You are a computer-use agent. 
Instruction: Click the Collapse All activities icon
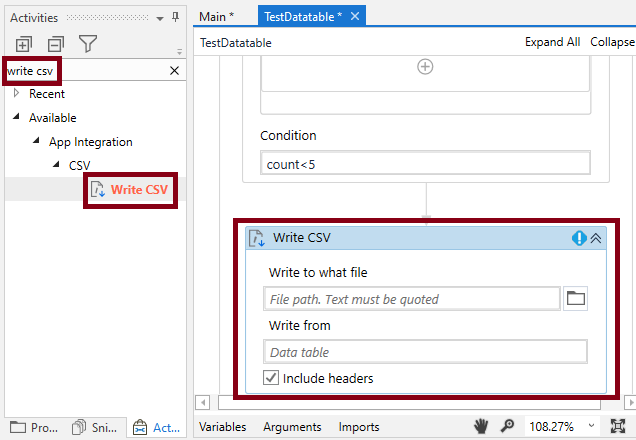pyautogui.click(x=56, y=44)
